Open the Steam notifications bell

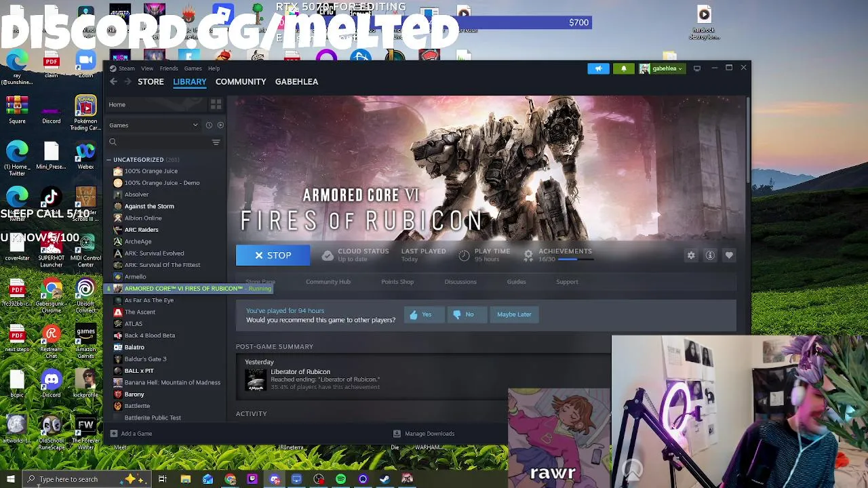[624, 68]
